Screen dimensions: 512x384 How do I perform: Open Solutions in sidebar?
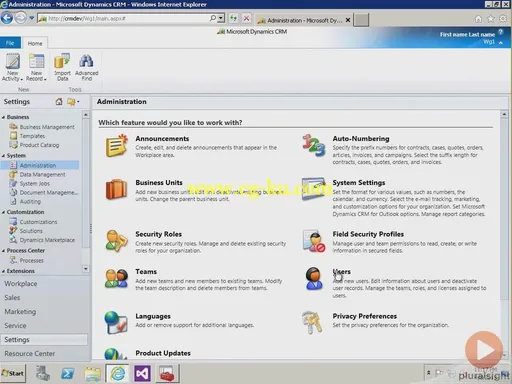31,231
